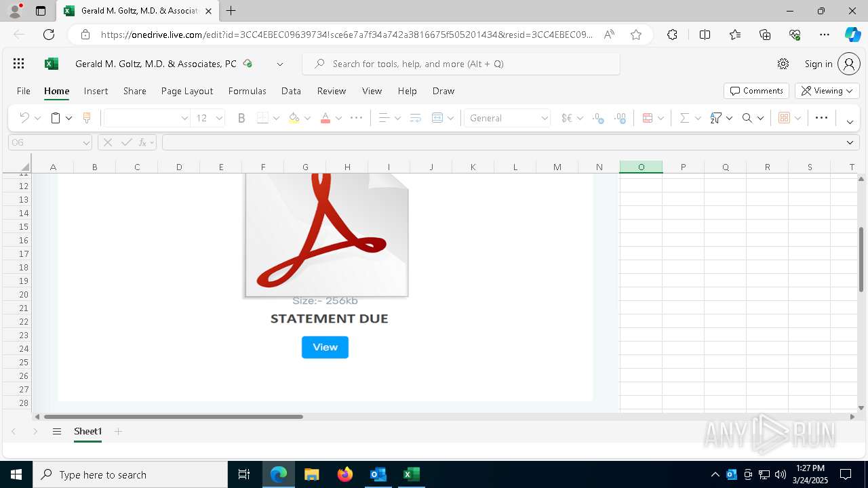
Task: Apply the red font color
Action: click(325, 118)
